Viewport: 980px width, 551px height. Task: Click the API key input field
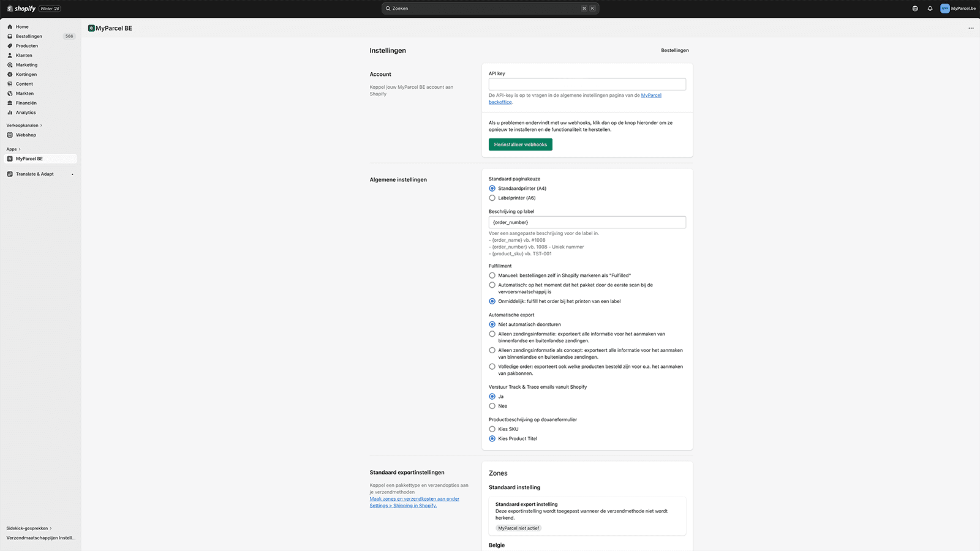586,84
